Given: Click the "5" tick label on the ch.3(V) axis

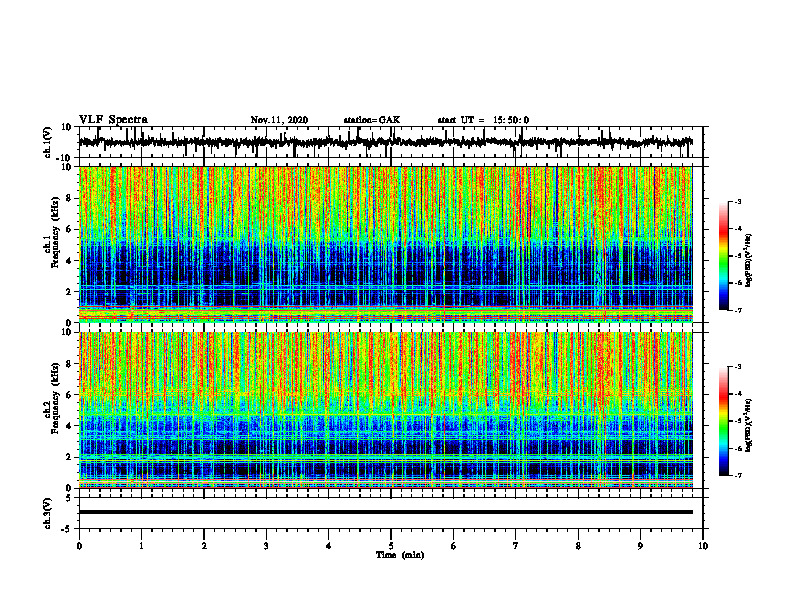Looking at the screenshot, I should pos(69,497).
